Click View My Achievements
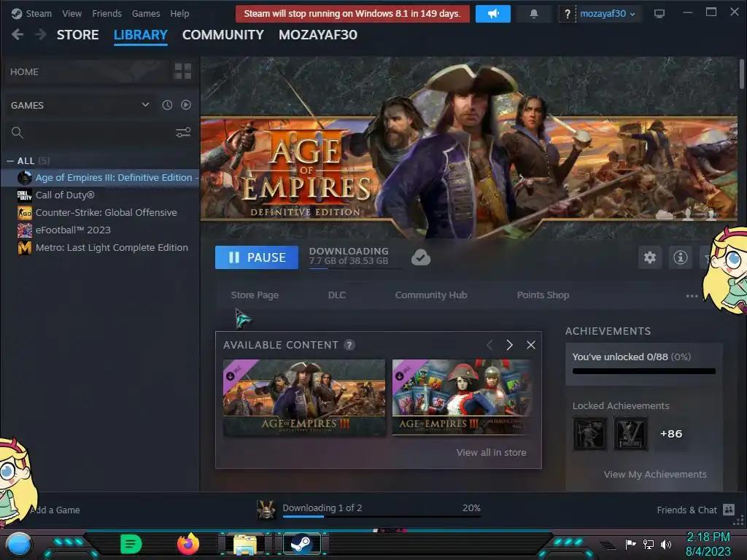This screenshot has height=560, width=747. 655,474
